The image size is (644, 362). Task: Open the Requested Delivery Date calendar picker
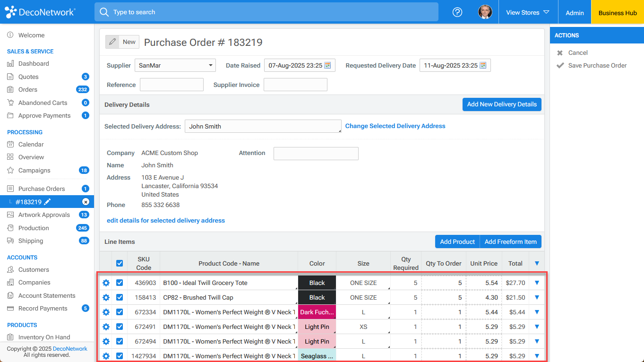[x=483, y=66]
